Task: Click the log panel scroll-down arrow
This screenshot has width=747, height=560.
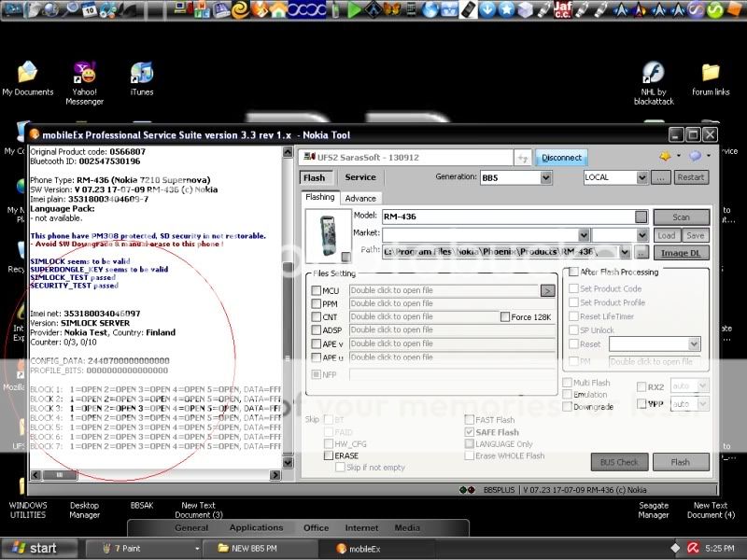Action: coord(288,462)
